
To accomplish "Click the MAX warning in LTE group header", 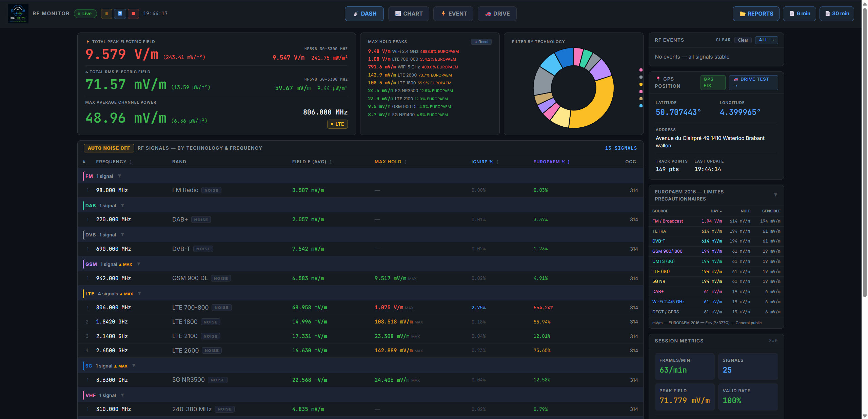I will [x=126, y=294].
